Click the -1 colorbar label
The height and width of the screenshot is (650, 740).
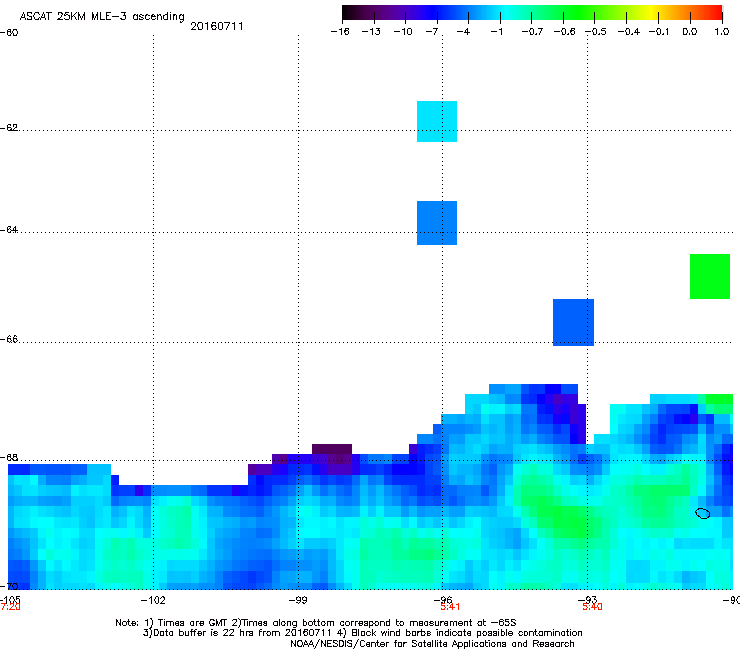(496, 32)
